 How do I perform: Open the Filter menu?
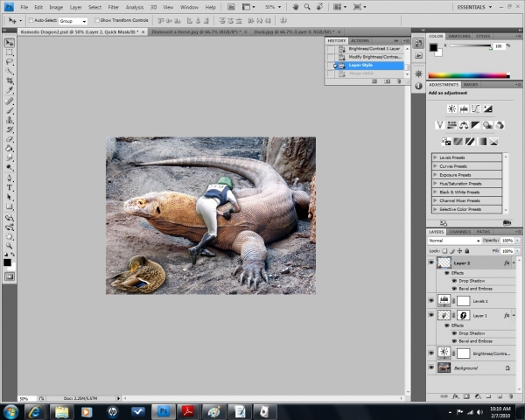click(113, 7)
